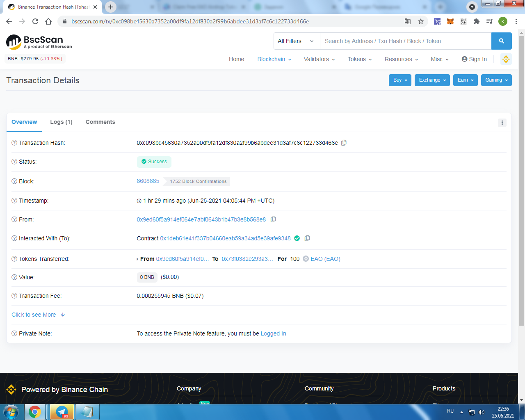Image resolution: width=525 pixels, height=420 pixels.
Task: Click the browser address bar URL
Action: point(190,21)
